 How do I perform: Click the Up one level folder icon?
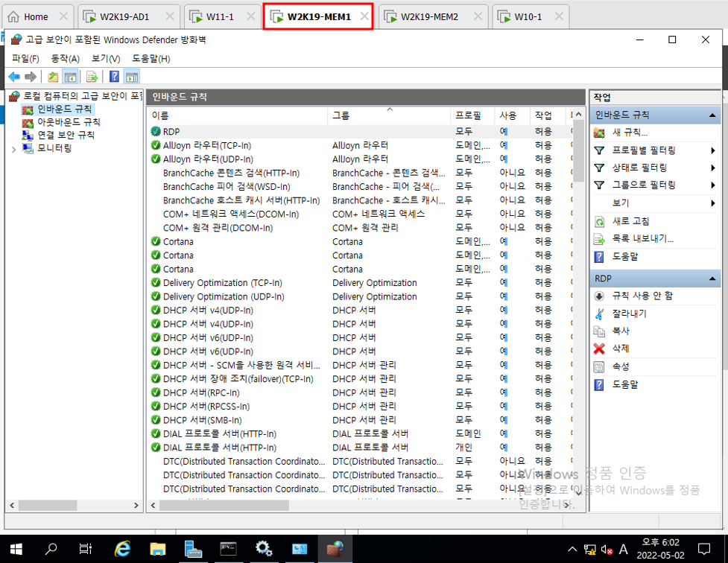(x=54, y=77)
